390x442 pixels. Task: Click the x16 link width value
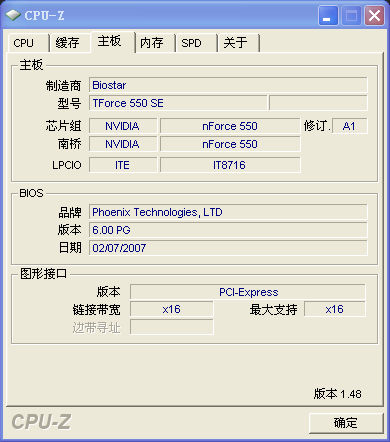[x=171, y=309]
